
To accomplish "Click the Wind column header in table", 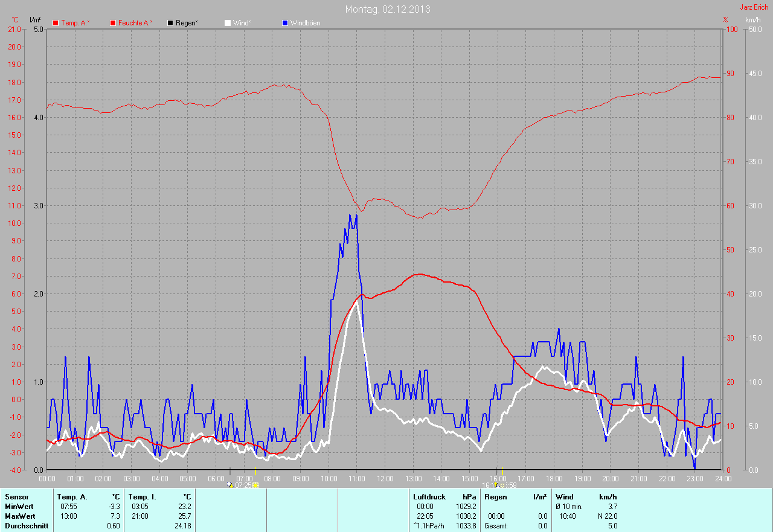I will [x=564, y=496].
